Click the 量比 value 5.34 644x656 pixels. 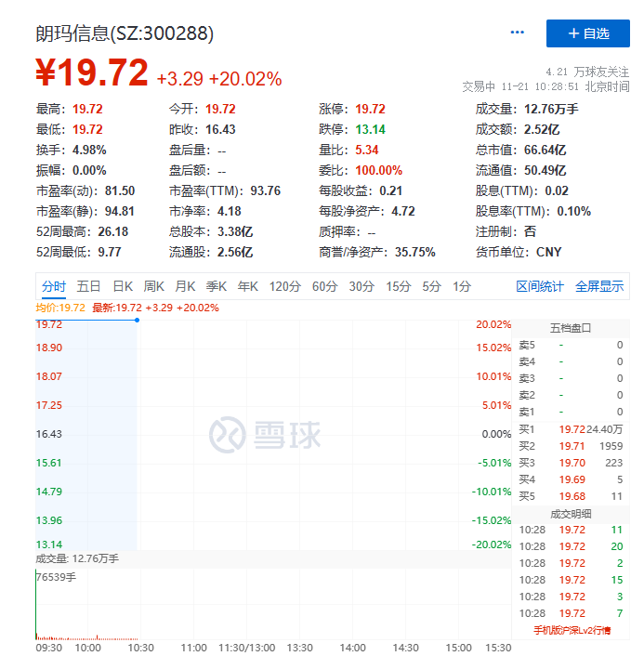pyautogui.click(x=367, y=151)
